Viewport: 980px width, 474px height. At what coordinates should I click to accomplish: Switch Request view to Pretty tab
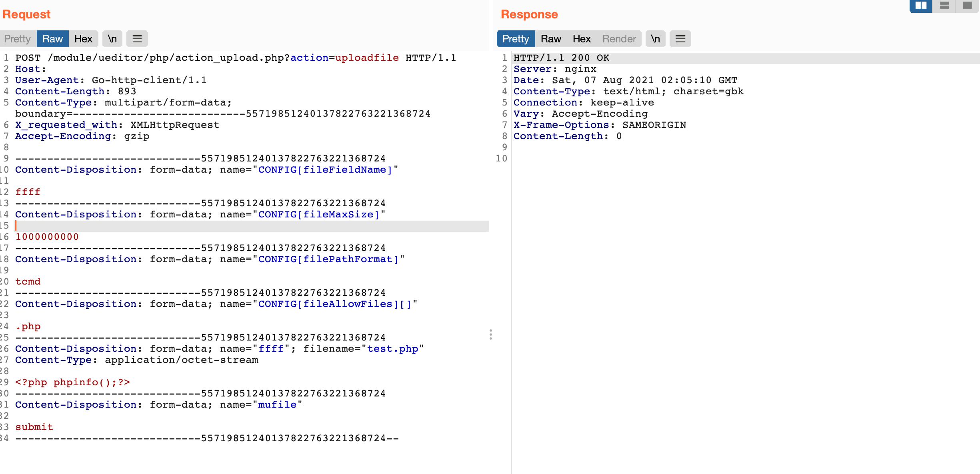click(18, 39)
